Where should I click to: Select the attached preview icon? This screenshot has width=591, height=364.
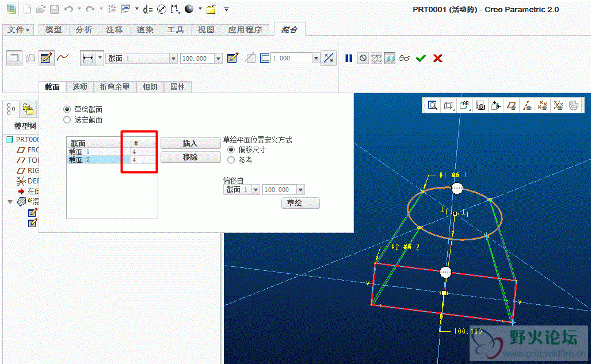[x=390, y=58]
